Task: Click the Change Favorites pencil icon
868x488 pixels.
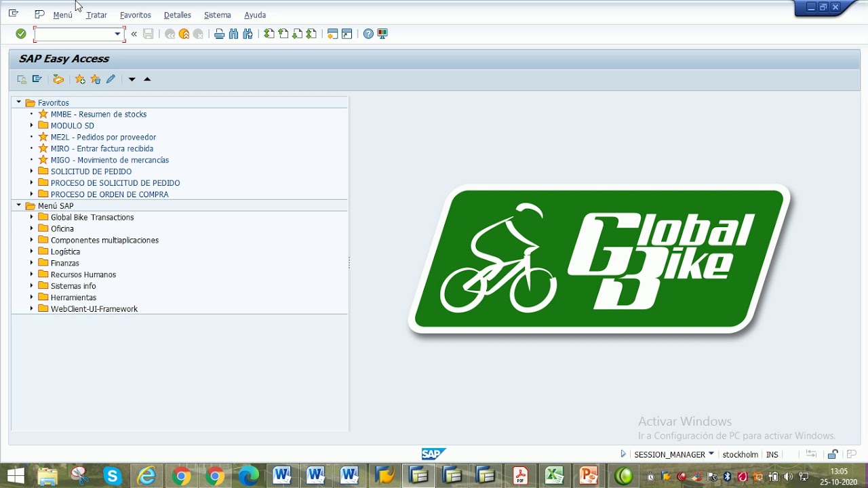Action: click(x=111, y=79)
